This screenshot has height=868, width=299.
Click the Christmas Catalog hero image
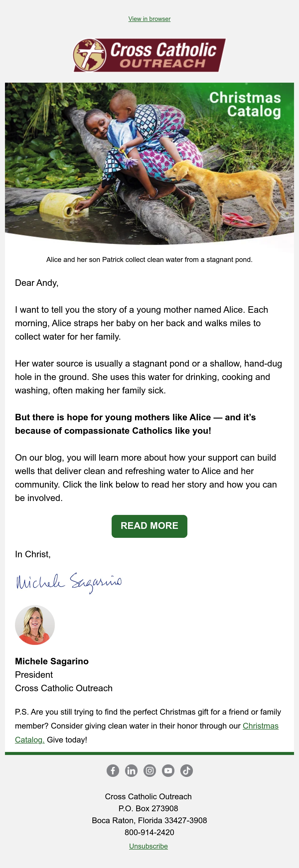click(x=149, y=164)
